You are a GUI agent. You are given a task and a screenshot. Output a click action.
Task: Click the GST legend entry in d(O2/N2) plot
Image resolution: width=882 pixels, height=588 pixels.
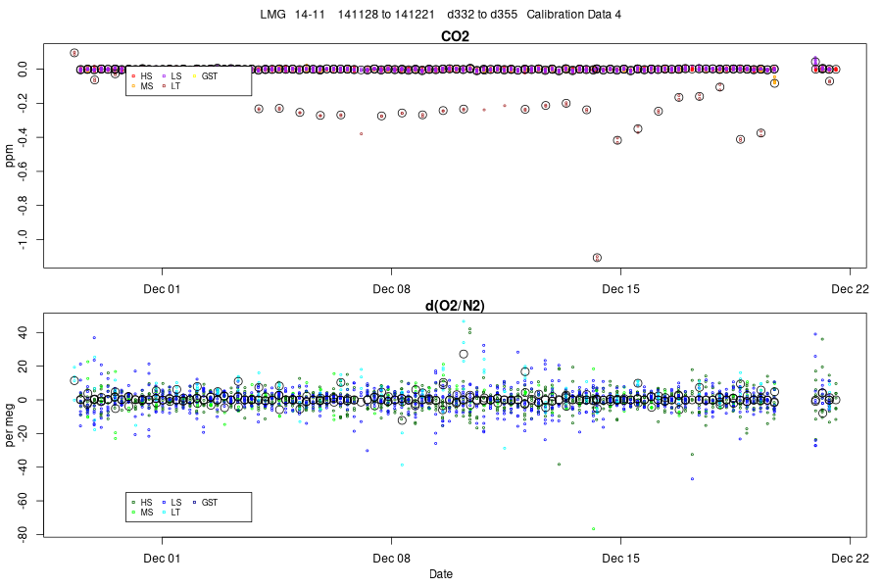(206, 502)
